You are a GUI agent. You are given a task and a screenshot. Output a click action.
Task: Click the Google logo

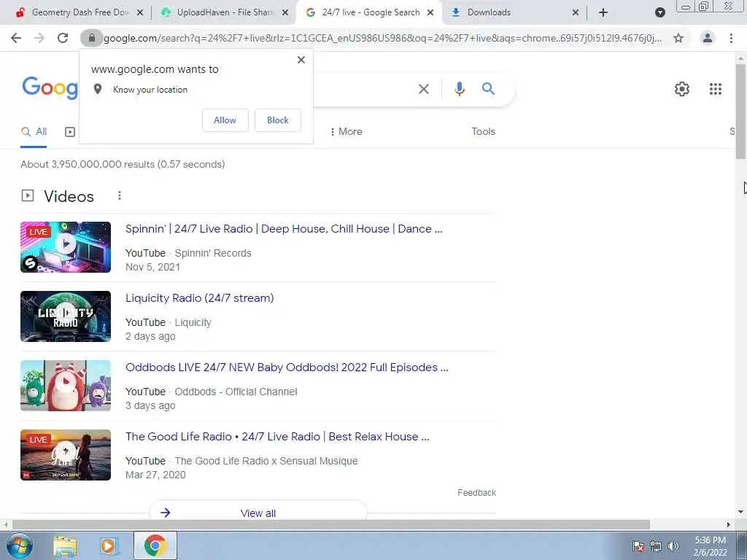tap(50, 87)
